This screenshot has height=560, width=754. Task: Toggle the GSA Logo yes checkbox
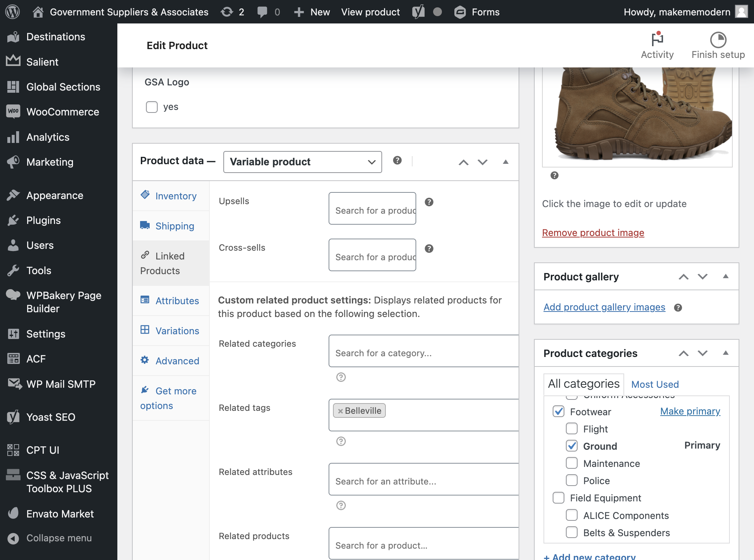(152, 107)
